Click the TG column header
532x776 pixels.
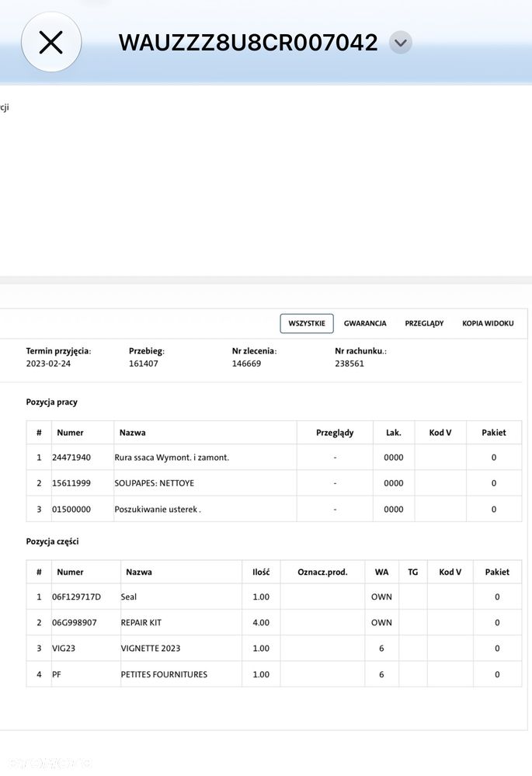click(x=412, y=572)
